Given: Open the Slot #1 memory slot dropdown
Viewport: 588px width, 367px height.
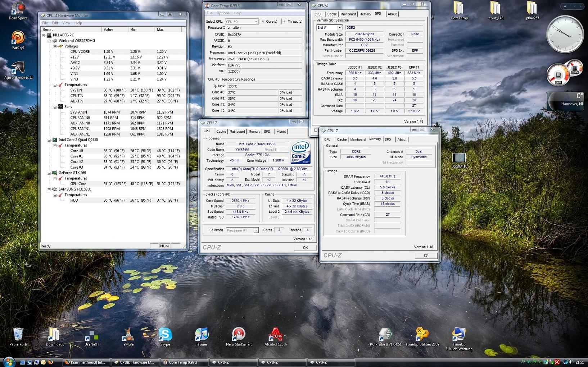Looking at the screenshot, I should [x=329, y=28].
